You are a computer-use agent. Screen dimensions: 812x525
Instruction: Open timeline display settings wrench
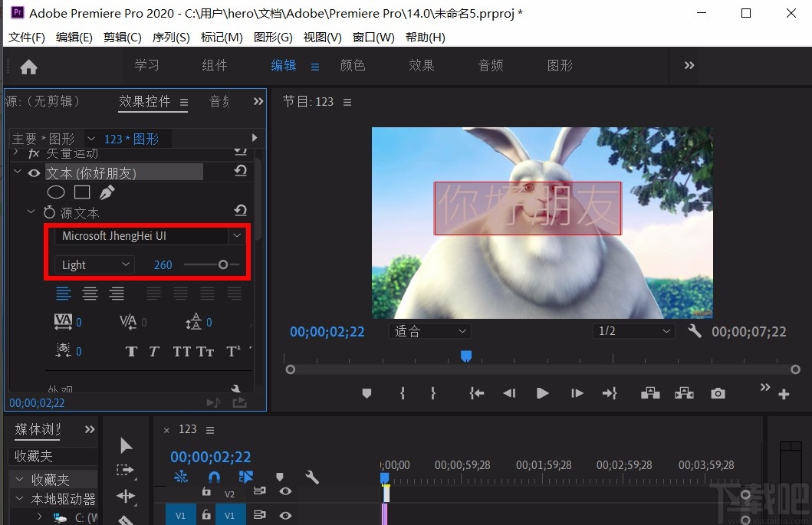(x=312, y=477)
